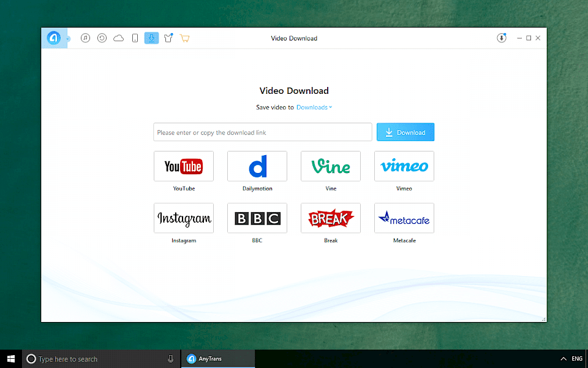Open the backup restore circular arrow icon
The height and width of the screenshot is (368, 588).
(102, 38)
